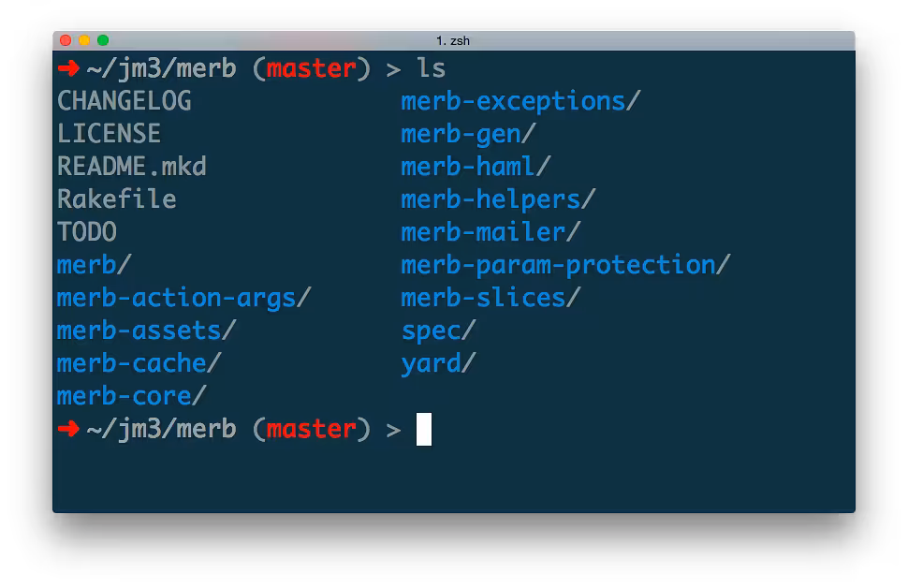Click the merb-assets/ directory name

147,331
